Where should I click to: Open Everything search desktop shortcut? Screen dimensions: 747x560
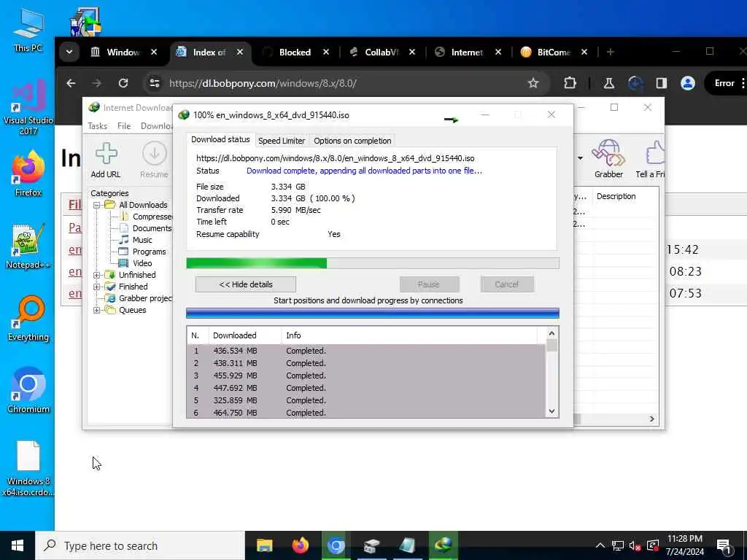28,319
